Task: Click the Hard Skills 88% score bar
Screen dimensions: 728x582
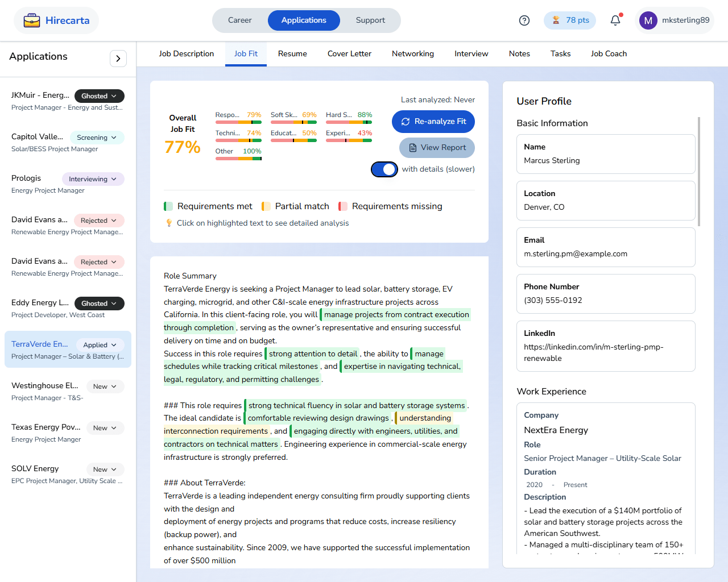Action: pyautogui.click(x=349, y=122)
